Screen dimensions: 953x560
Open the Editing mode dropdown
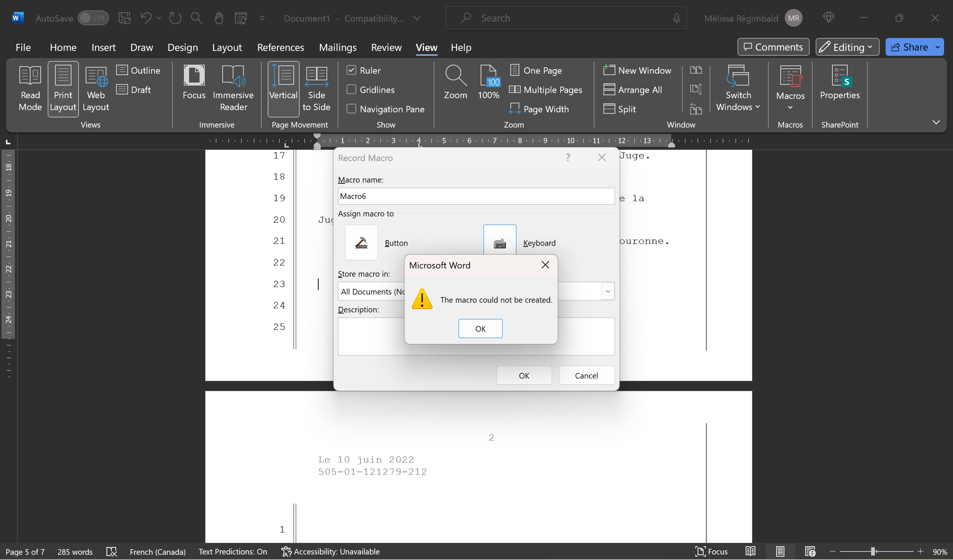(847, 47)
